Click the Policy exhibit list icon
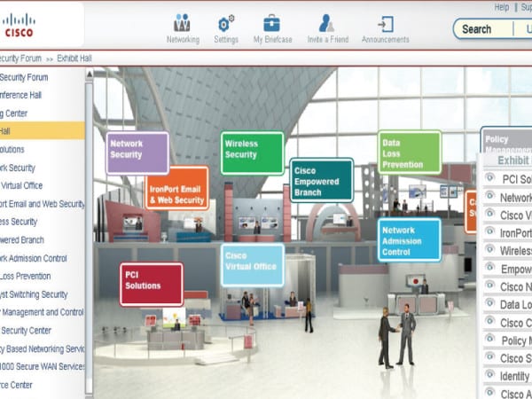Viewport: 532px width, 399px height. (489, 339)
